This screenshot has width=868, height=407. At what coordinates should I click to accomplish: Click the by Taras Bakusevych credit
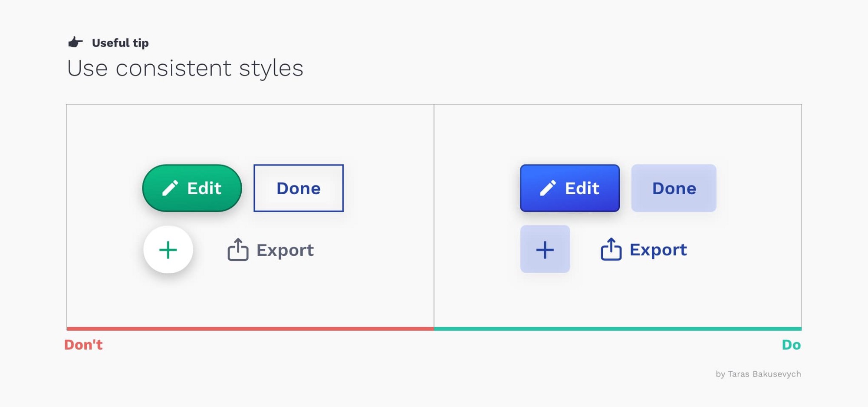coord(758,374)
